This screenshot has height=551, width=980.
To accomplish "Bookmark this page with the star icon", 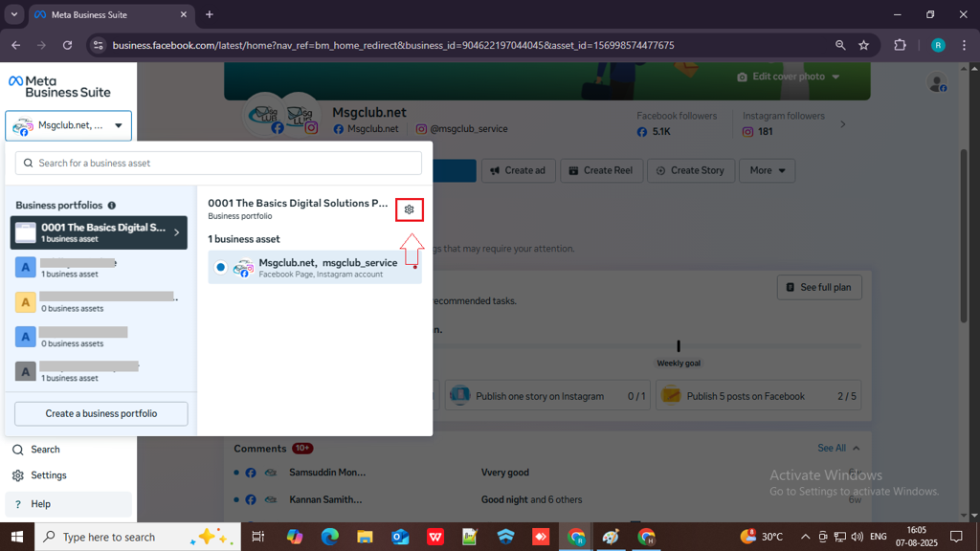I will pyautogui.click(x=864, y=45).
